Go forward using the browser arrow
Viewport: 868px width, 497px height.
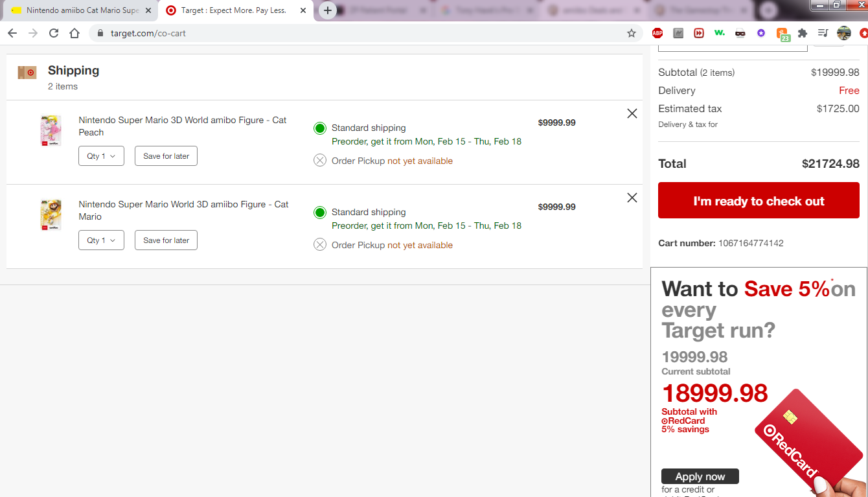(x=33, y=33)
